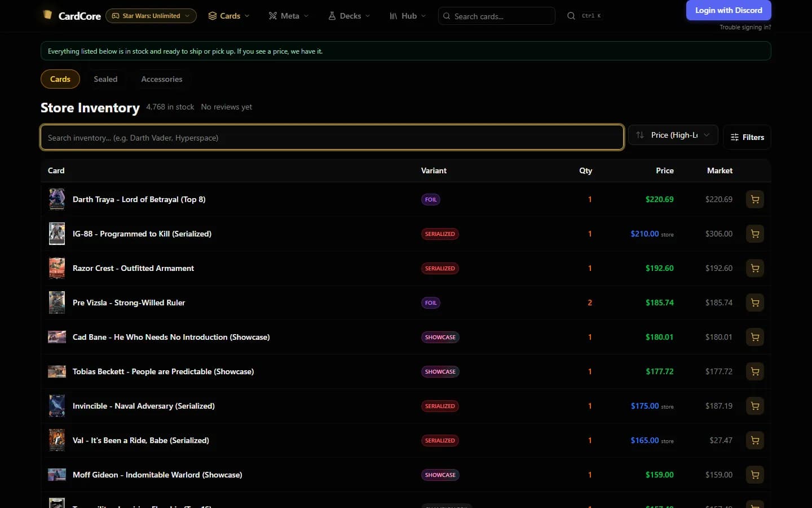Screen dimensions: 812x508
Task: Add Cad Bane Showcase to cart
Action: click(755, 337)
